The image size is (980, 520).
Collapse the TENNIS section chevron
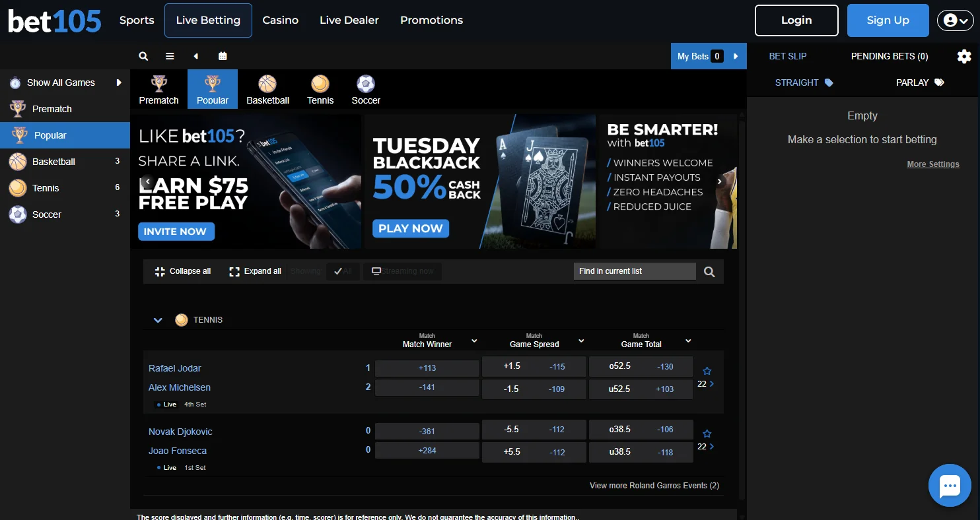click(158, 320)
